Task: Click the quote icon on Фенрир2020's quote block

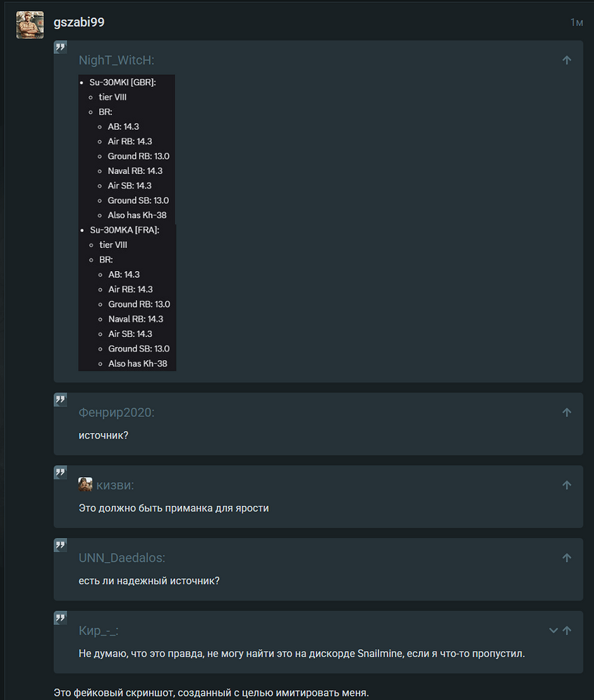Action: [x=60, y=399]
